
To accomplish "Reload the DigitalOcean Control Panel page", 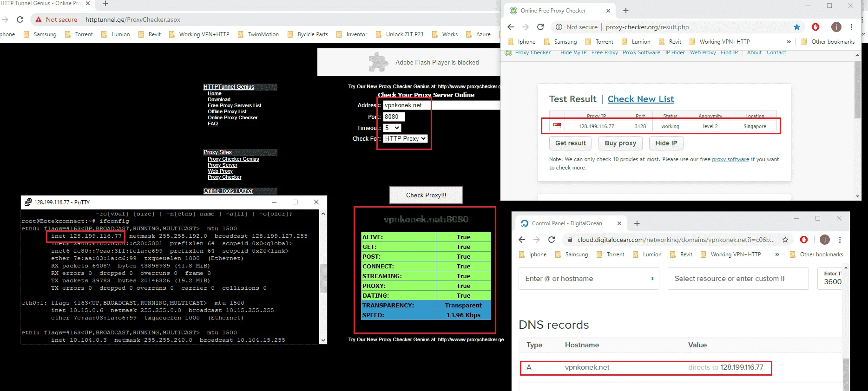I will 552,240.
